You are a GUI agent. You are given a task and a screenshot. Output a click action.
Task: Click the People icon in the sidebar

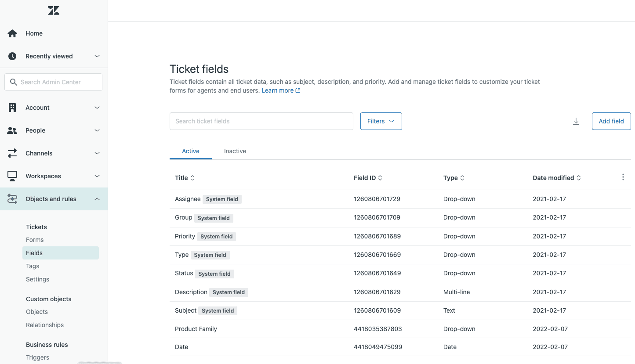tap(12, 130)
